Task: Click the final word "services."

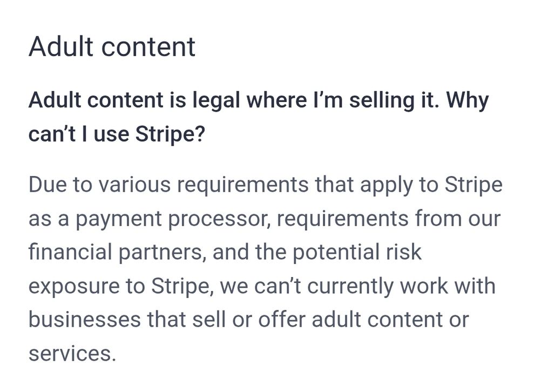Action: pyautogui.click(x=72, y=354)
